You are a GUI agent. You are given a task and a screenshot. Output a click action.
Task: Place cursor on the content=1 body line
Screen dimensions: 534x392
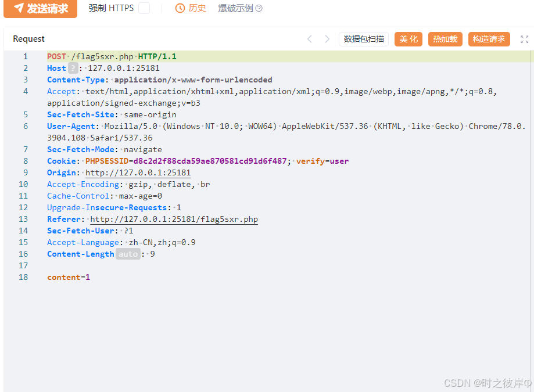pos(69,277)
